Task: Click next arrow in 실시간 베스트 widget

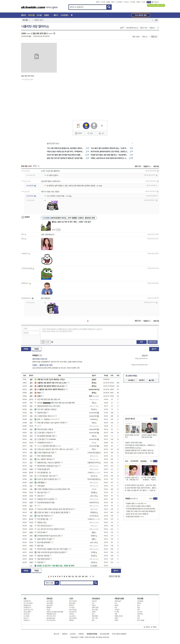Action: tap(156, 418)
